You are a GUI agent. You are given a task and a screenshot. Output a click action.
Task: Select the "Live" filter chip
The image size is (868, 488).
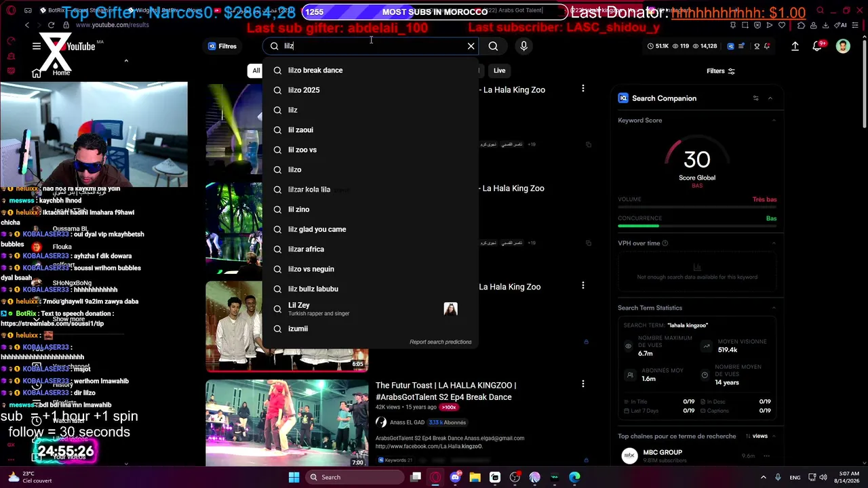click(499, 70)
